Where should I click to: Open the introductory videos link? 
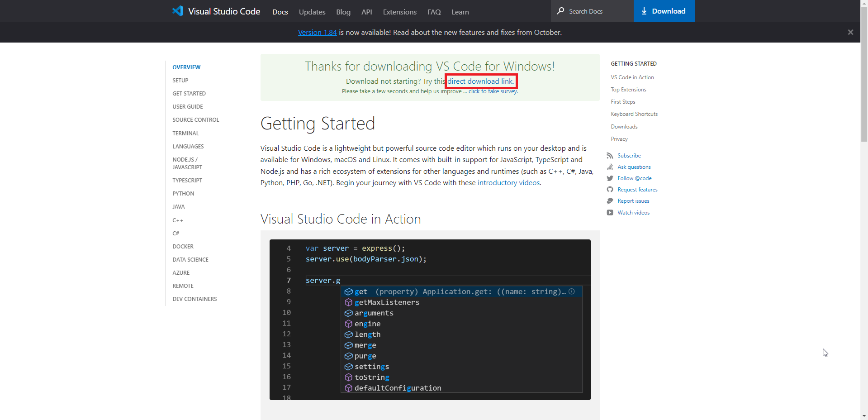pos(509,183)
